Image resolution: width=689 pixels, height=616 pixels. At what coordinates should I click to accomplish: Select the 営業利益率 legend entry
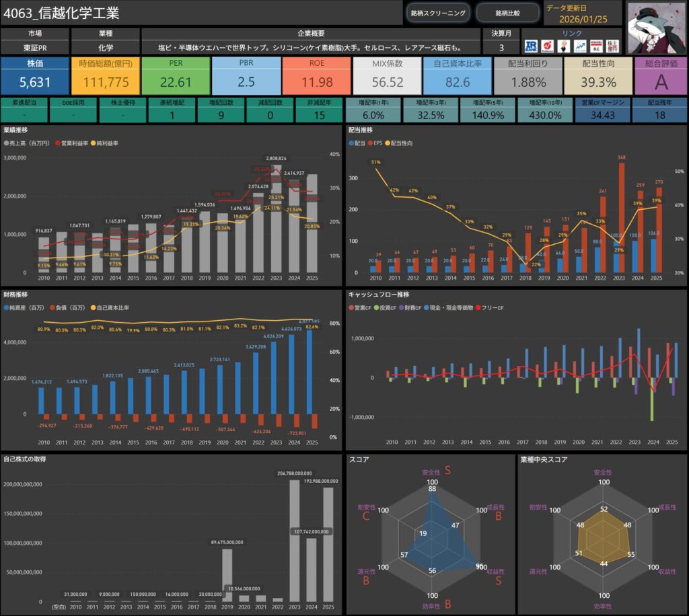[x=73, y=143]
